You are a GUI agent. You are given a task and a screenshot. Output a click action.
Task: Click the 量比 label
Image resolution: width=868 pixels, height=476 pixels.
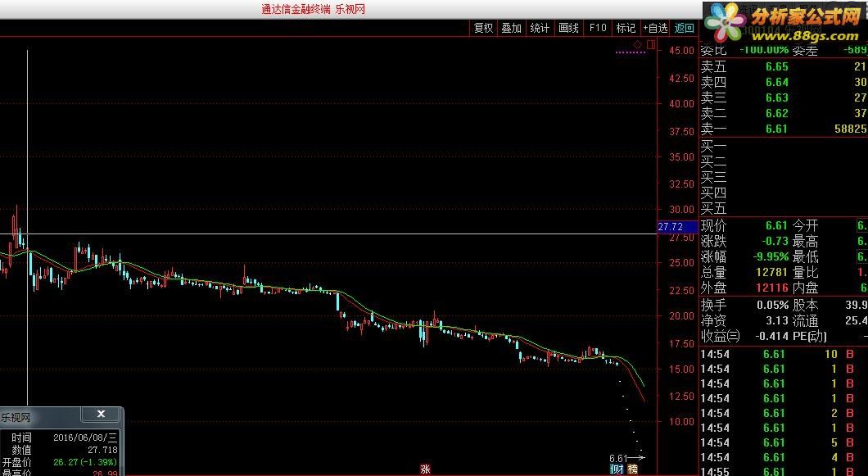point(806,272)
